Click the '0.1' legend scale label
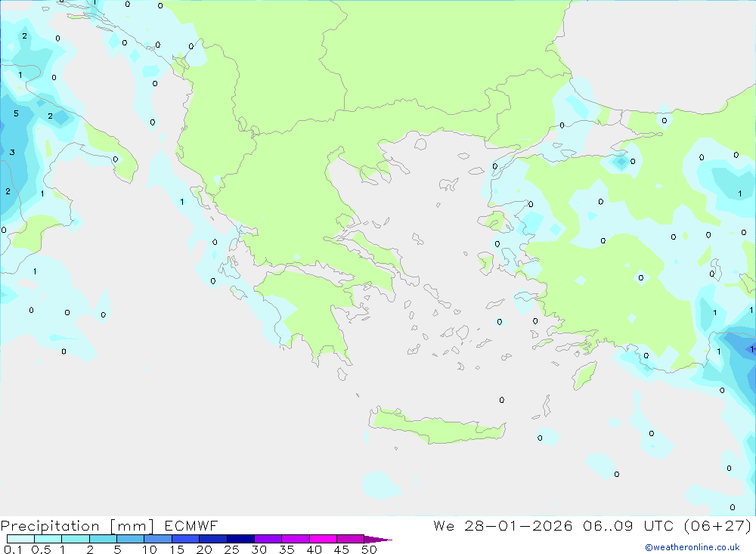Image resolution: width=756 pixels, height=554 pixels. coord(13,549)
